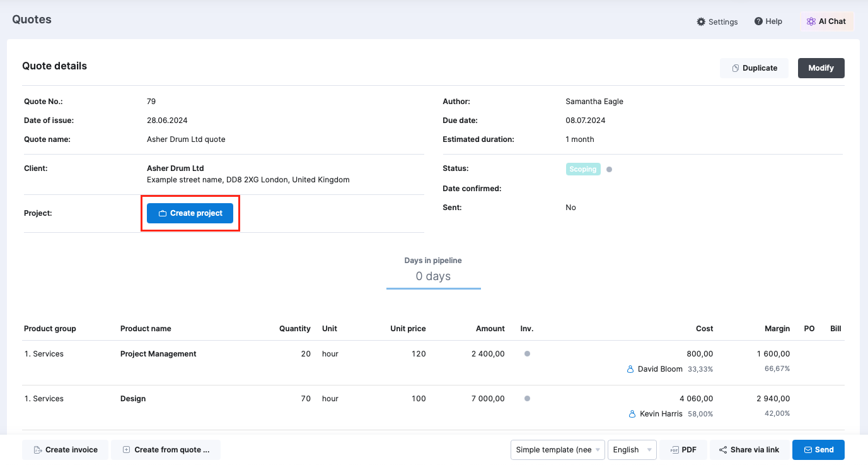Click the Send button
Image resolution: width=868 pixels, height=465 pixels.
[818, 449]
